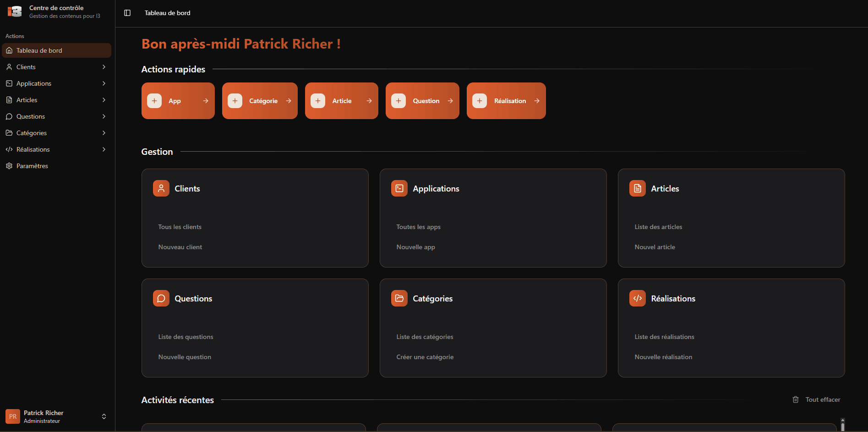Click the plus icon on Réalisation quick action
Screen dimensions: 868x432
pyautogui.click(x=480, y=101)
